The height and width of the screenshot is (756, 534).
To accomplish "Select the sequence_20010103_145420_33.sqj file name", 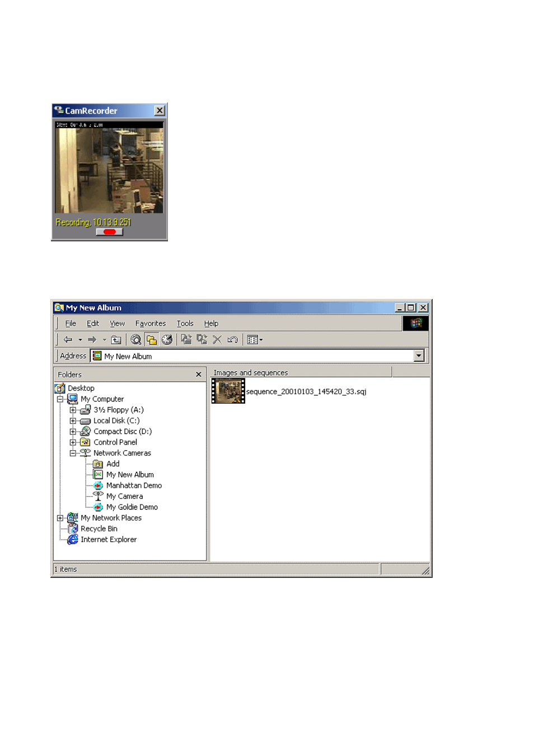I will pos(306,391).
